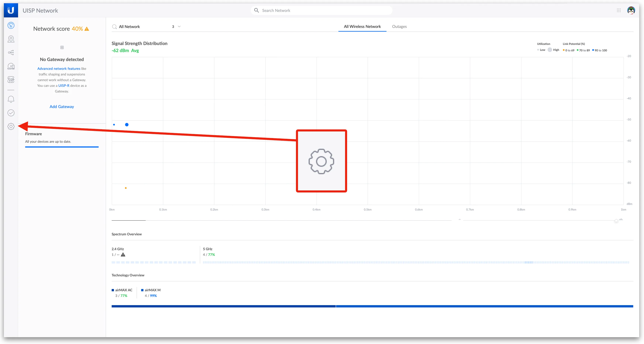Click the UISP logo at top left
The height and width of the screenshot is (344, 644).
11,10
